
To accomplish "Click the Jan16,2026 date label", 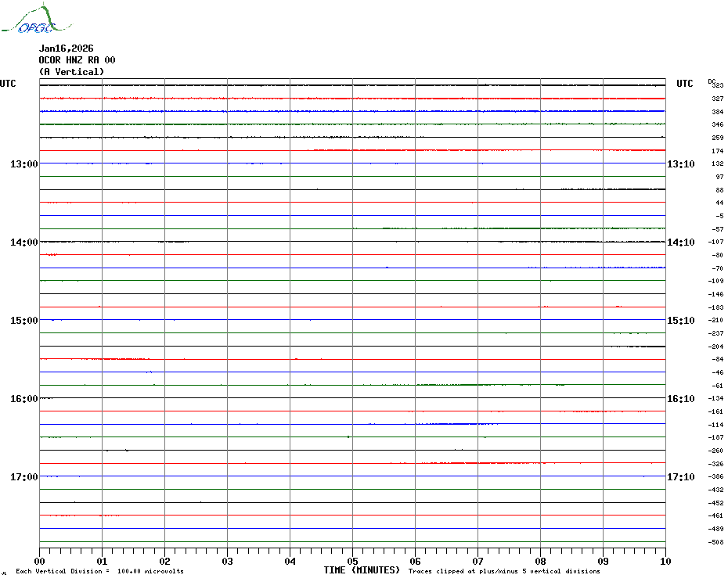I will click(66, 48).
